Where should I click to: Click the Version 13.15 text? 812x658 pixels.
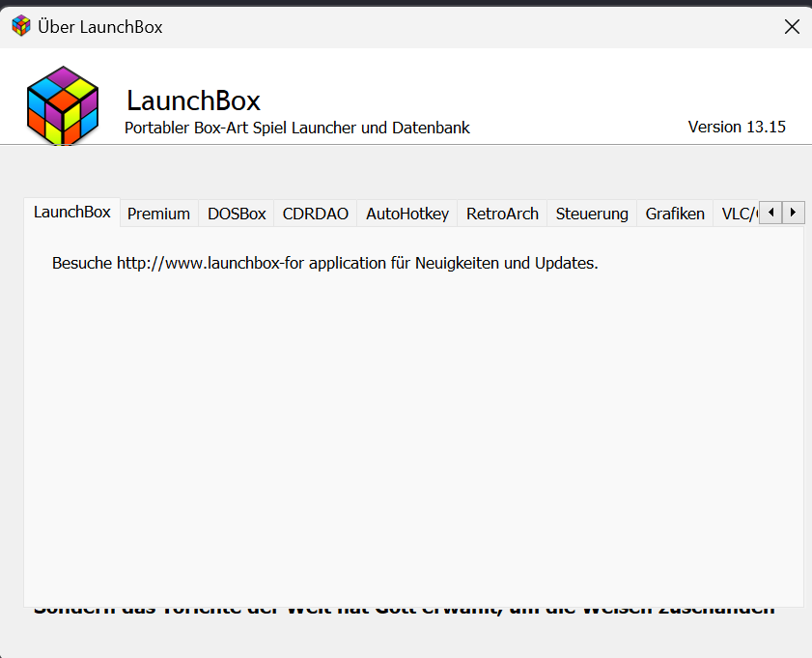[737, 127]
